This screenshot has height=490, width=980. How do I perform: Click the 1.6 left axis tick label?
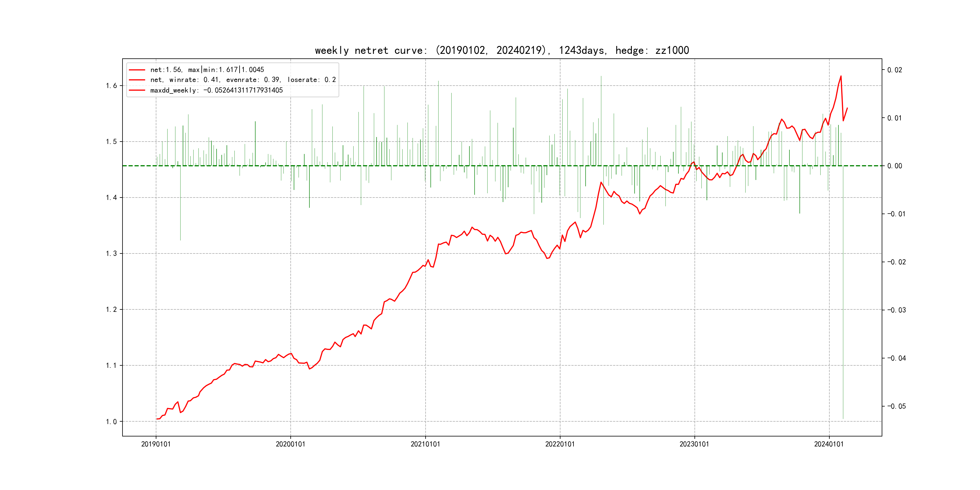tap(112, 86)
